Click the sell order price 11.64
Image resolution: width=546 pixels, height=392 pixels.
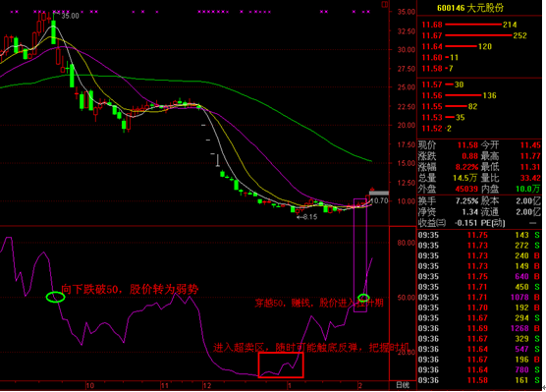coord(432,47)
